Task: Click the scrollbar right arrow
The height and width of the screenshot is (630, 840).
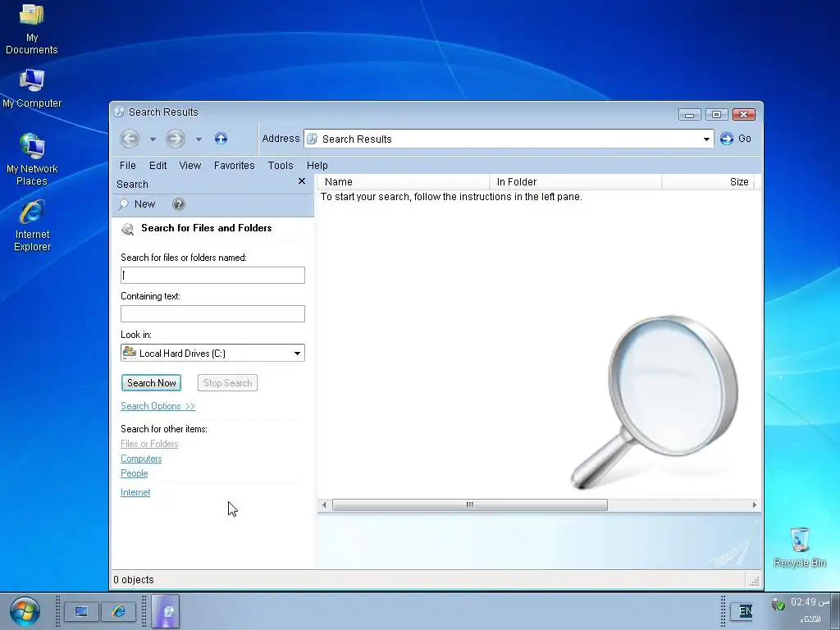Action: point(755,504)
